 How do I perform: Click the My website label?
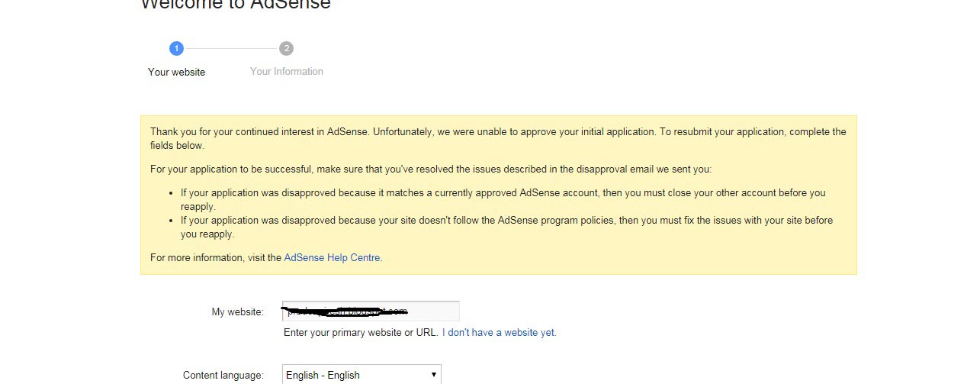click(238, 311)
